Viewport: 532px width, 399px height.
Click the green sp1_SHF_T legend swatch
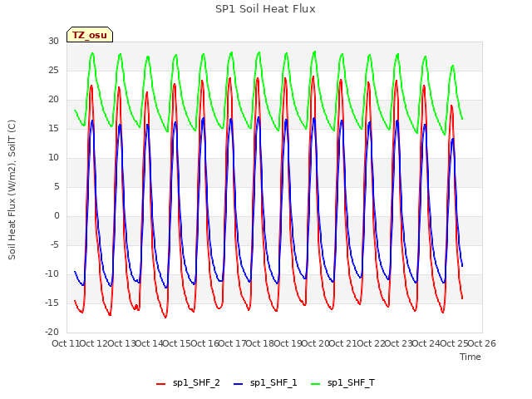pos(316,384)
